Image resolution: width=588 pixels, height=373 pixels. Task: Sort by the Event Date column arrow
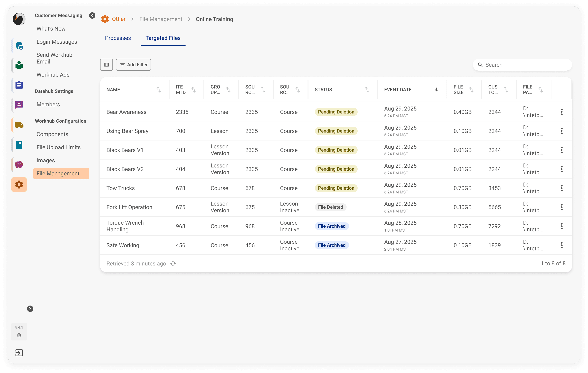tap(436, 89)
